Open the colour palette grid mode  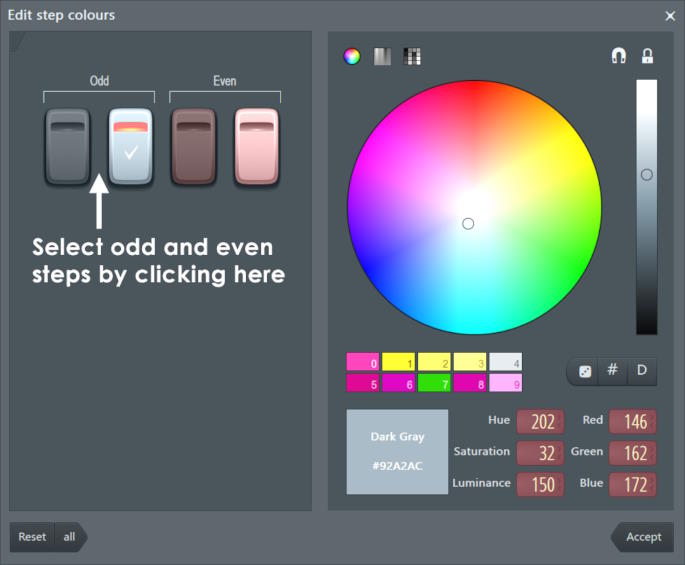[x=412, y=57]
